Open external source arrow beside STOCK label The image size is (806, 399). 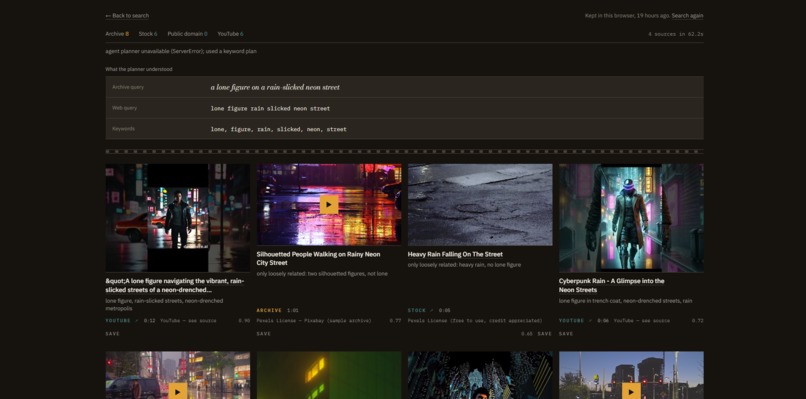click(432, 311)
